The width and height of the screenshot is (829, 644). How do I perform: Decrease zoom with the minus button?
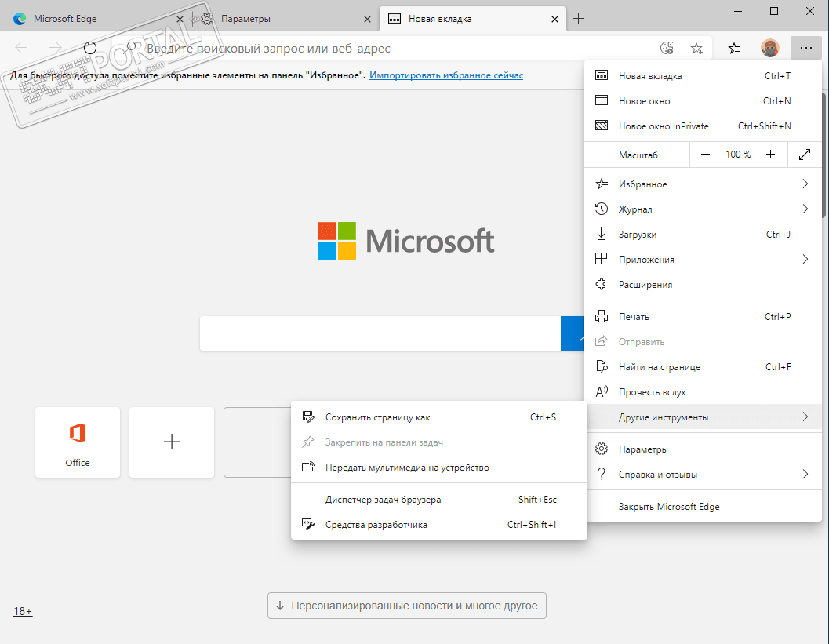click(x=705, y=155)
